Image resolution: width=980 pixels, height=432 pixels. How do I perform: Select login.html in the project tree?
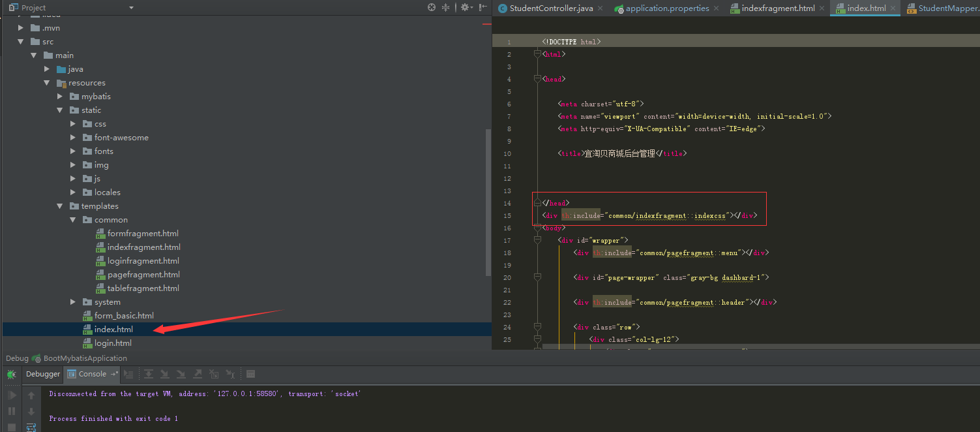[107, 343]
